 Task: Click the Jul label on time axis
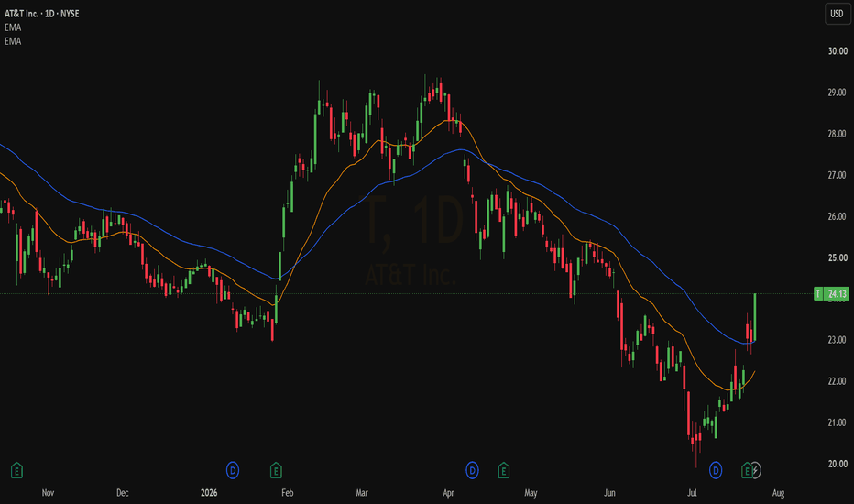coord(692,493)
